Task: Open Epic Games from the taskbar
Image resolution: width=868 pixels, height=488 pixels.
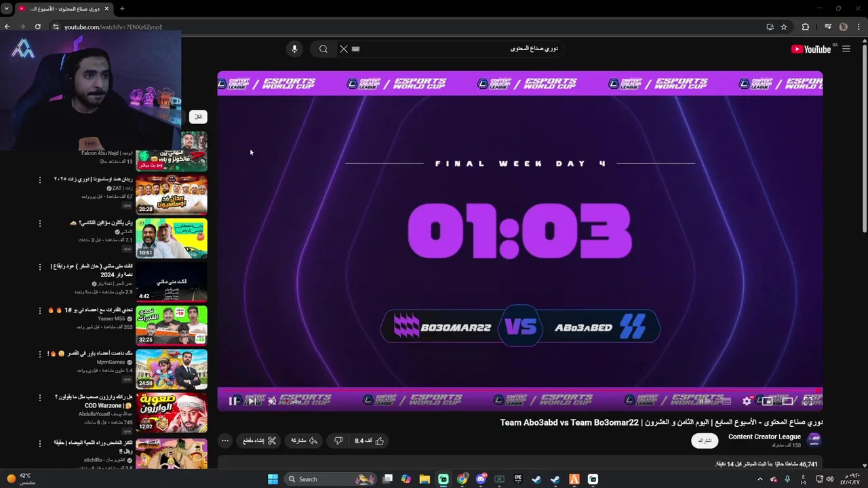Action: click(x=518, y=479)
